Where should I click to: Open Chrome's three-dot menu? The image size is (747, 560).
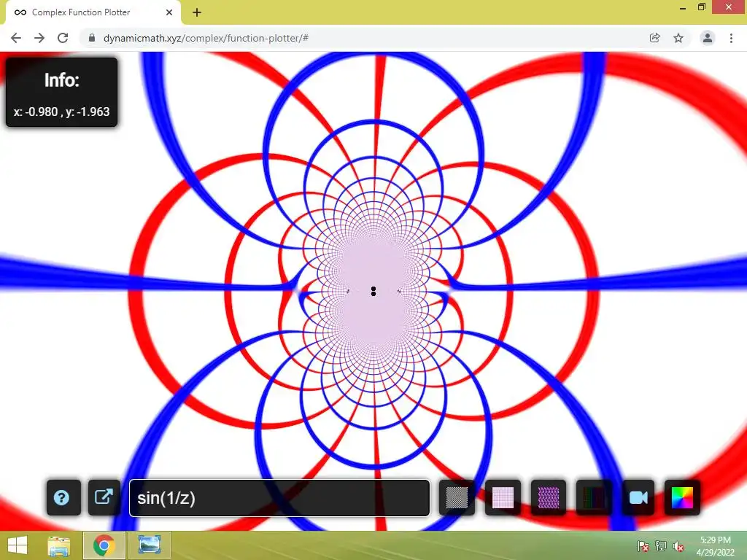[731, 38]
